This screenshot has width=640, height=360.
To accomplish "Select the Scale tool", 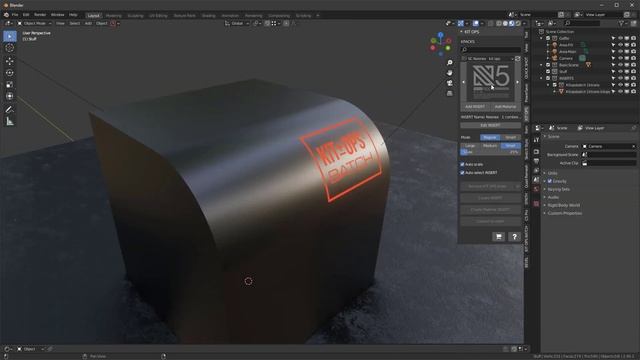I will [10, 84].
